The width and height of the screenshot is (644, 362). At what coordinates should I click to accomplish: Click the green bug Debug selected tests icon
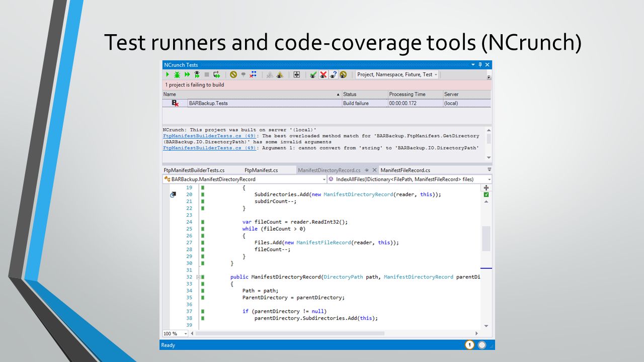(177, 74)
